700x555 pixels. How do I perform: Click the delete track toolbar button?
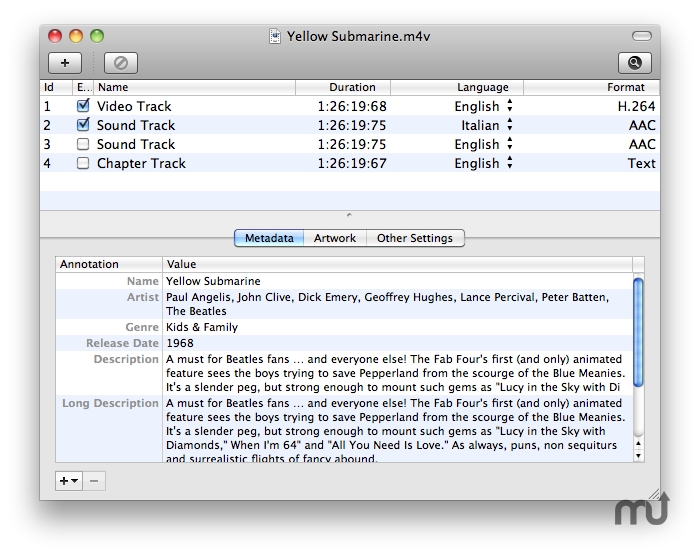coord(121,63)
